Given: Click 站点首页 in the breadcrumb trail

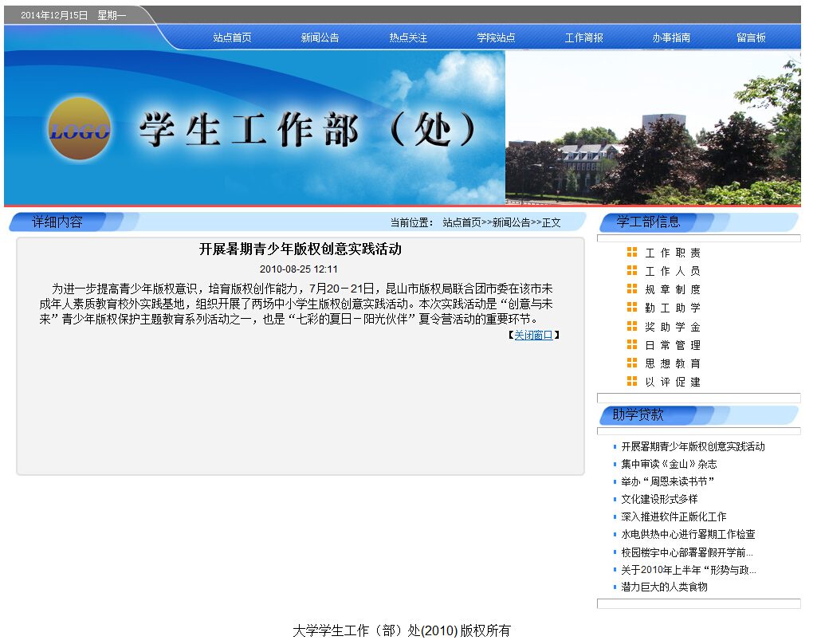Looking at the screenshot, I should [462, 222].
